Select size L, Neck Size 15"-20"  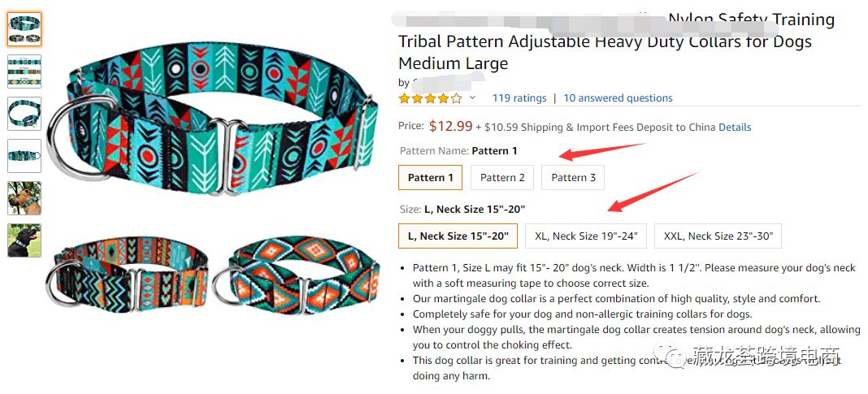[x=458, y=236]
